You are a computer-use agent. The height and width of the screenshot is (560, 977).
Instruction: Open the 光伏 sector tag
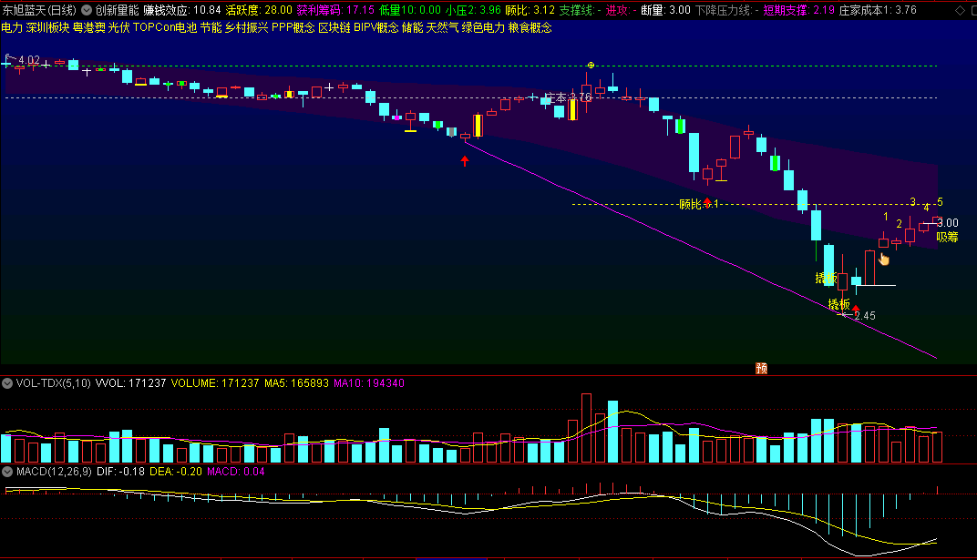(118, 27)
